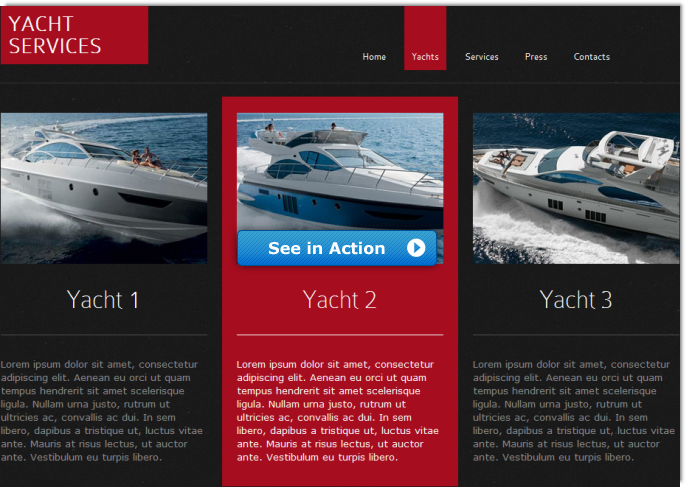Open the Yacht 2 photo thumbnail

point(340,172)
